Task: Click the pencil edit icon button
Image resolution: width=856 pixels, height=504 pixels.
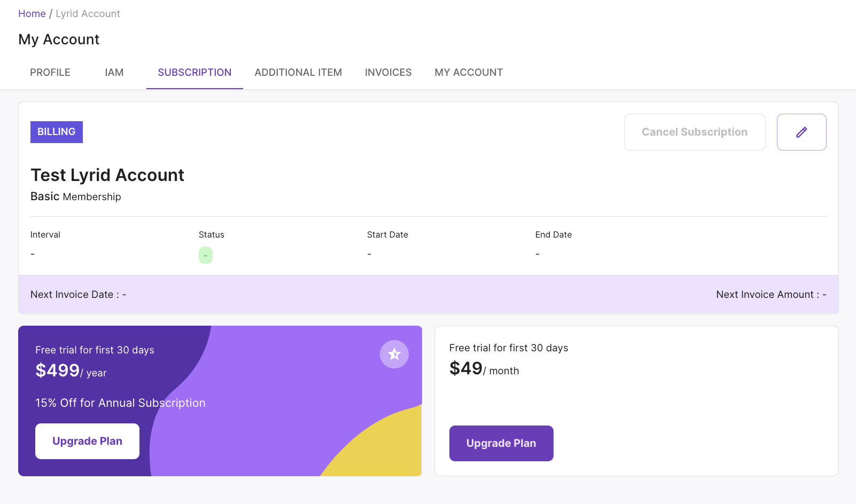Action: (x=801, y=132)
